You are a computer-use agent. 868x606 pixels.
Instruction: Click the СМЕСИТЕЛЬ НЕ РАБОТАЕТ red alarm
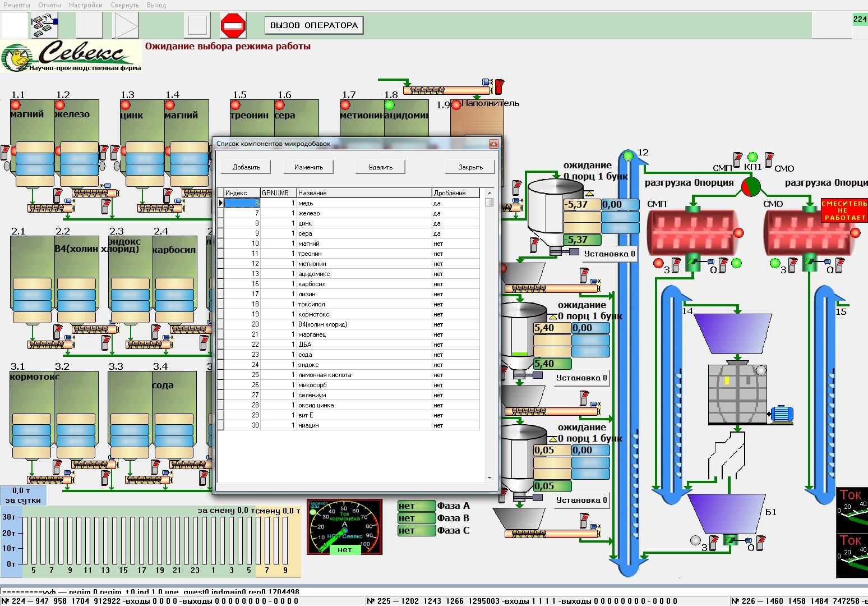pyautogui.click(x=843, y=210)
